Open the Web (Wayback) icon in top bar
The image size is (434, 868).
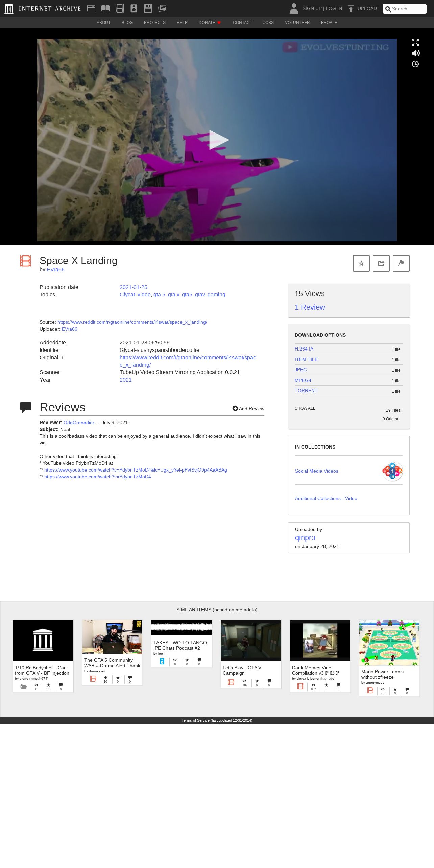(x=91, y=8)
